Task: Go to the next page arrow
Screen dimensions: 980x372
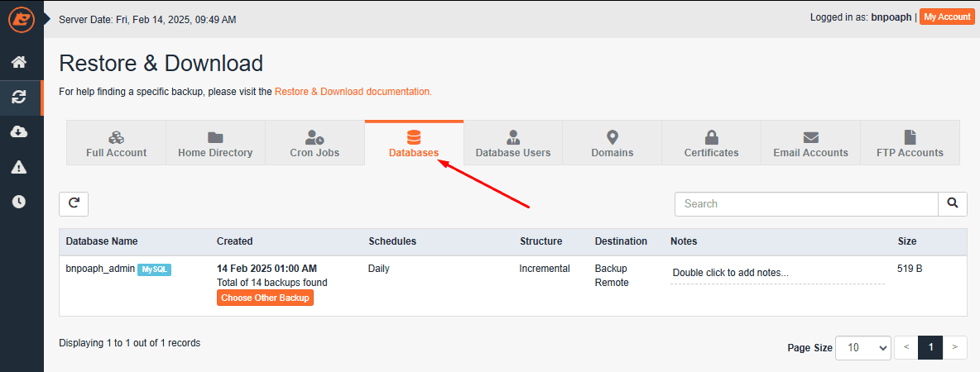Action: (x=955, y=348)
